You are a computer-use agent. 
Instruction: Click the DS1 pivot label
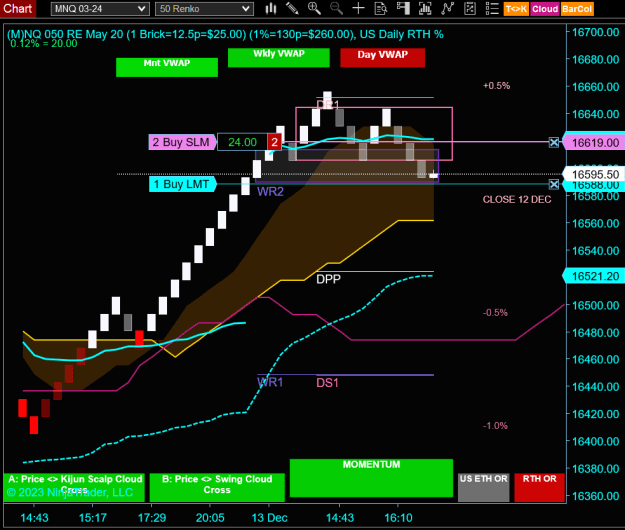(327, 383)
